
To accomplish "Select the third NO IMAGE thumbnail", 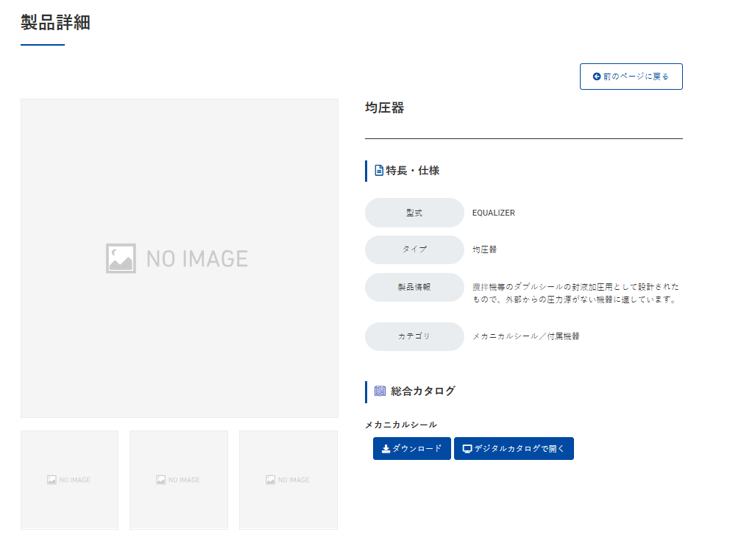I will 288,480.
